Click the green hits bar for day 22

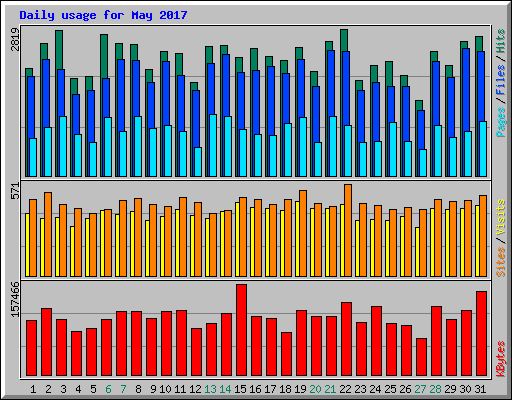point(344,40)
